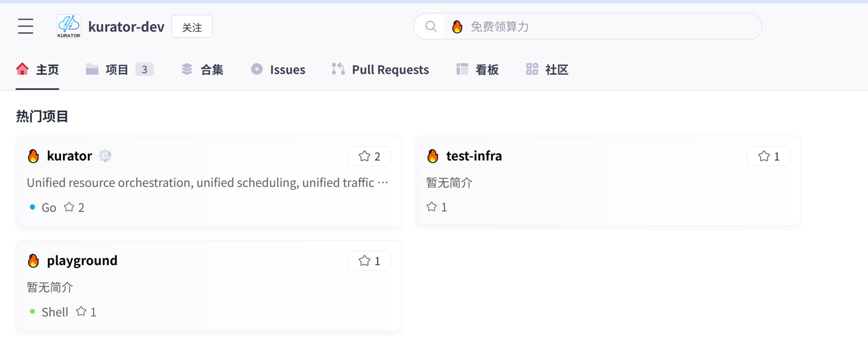This screenshot has width=868, height=352.
Task: Click the badge icon after kurator name
Action: pyautogui.click(x=105, y=156)
